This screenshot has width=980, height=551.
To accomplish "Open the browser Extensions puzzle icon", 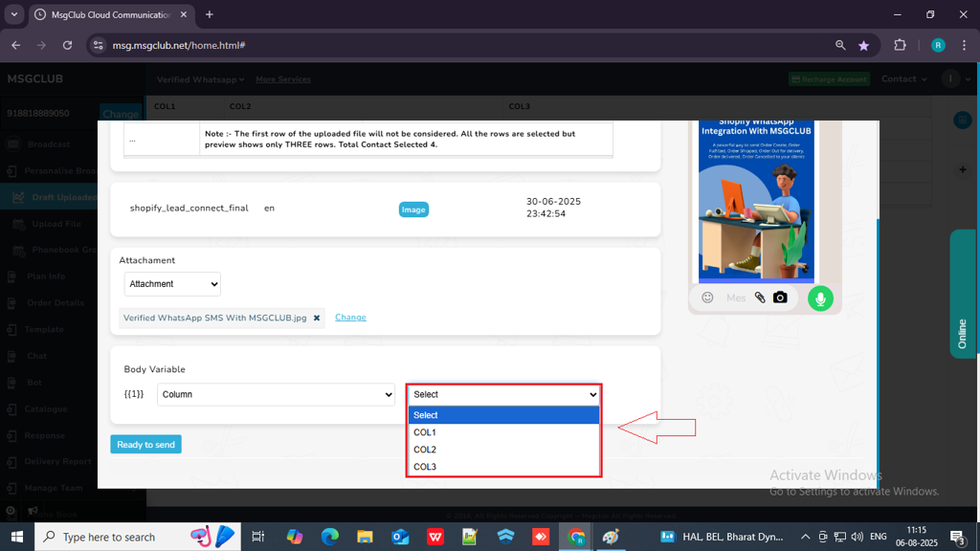I will (900, 45).
